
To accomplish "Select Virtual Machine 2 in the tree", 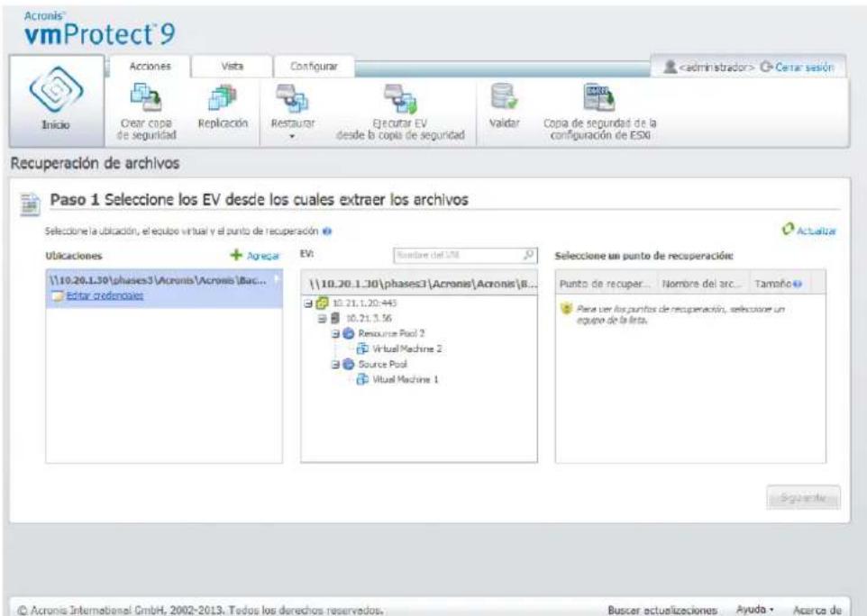I will [407, 349].
